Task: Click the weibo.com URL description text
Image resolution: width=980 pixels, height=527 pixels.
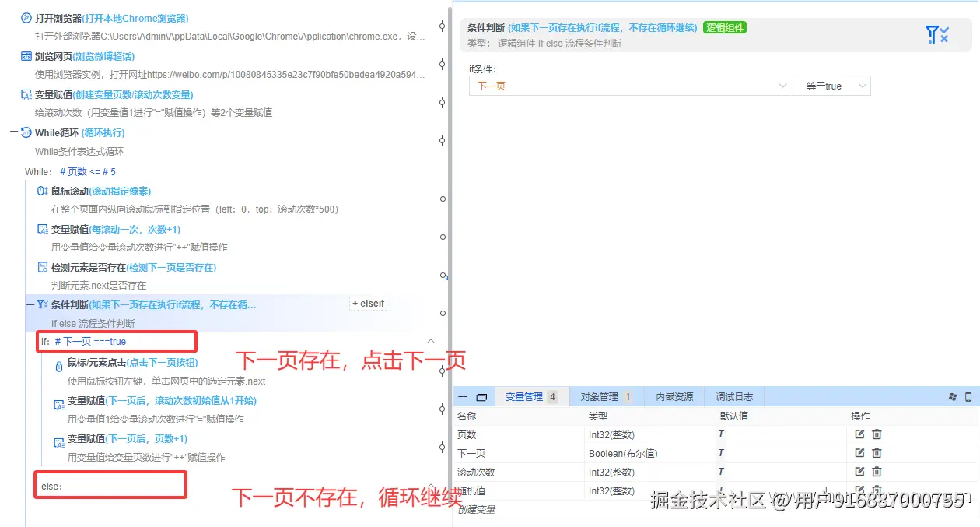Action: 230,75
